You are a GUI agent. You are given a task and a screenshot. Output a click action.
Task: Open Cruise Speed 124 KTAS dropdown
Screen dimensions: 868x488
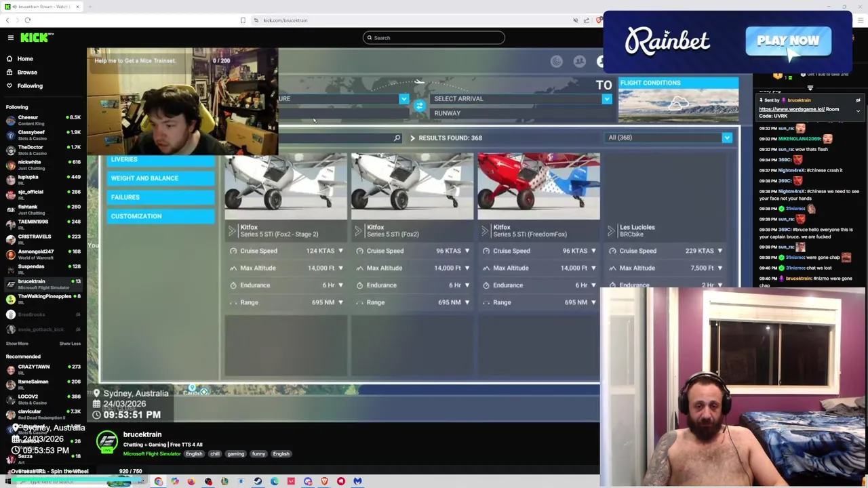point(340,251)
